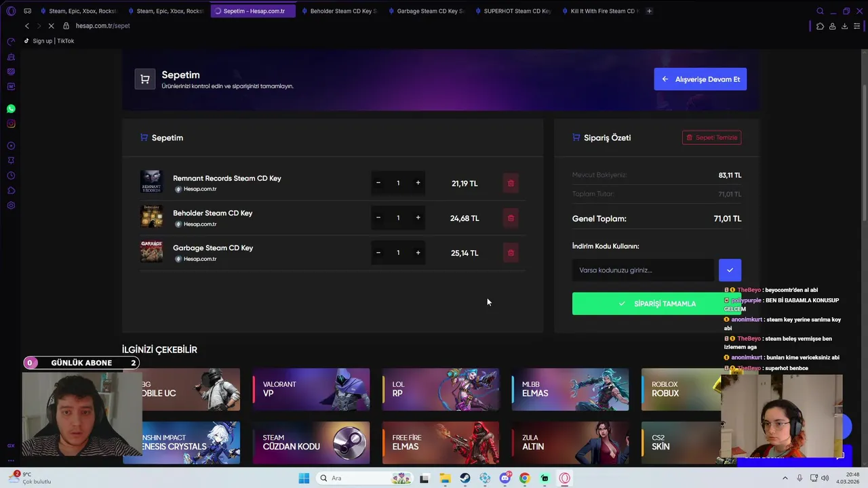The image size is (868, 488).
Task: Open the Steam Cüzdan Kodu card
Action: pos(311,443)
